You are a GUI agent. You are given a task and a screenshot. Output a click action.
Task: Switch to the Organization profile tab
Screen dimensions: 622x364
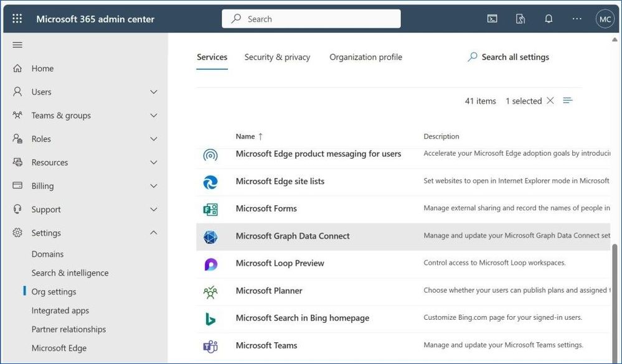(365, 57)
